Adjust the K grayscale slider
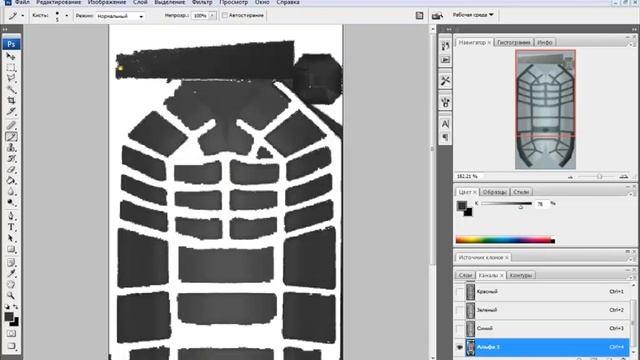 (x=506, y=203)
